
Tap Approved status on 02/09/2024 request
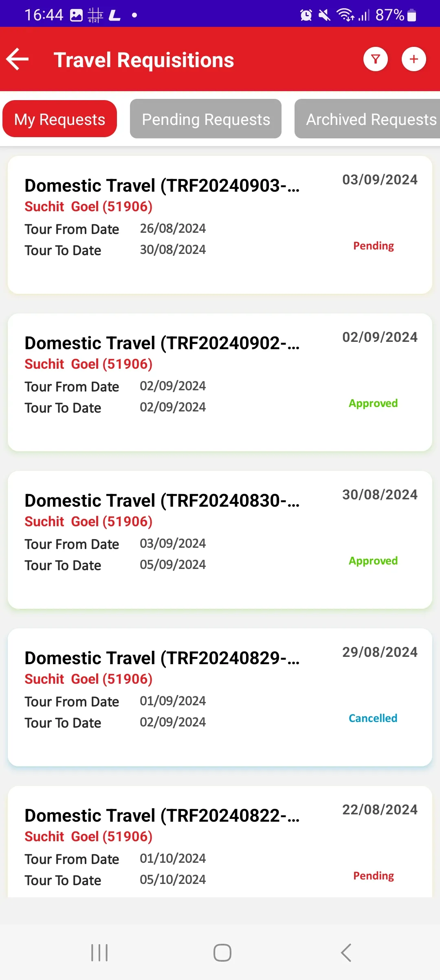click(x=373, y=404)
